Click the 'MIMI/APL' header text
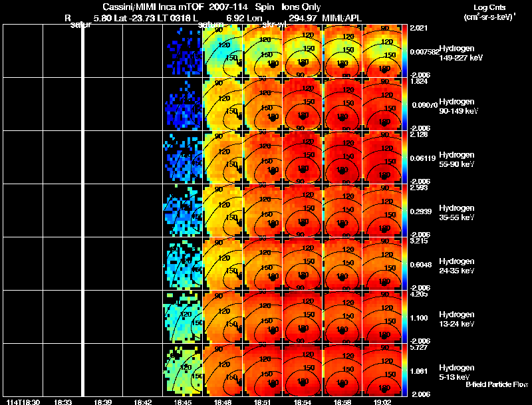The width and height of the screenshot is (532, 405). 342,18
